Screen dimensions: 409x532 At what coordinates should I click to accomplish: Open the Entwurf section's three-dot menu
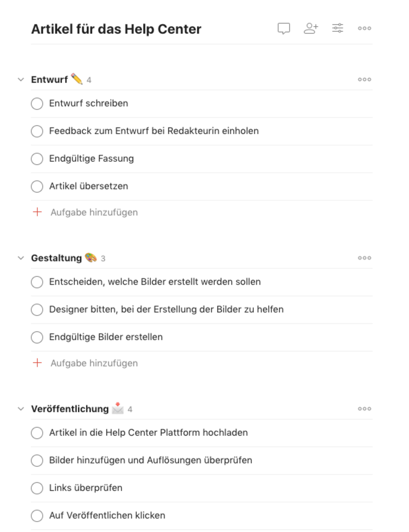[x=364, y=79]
